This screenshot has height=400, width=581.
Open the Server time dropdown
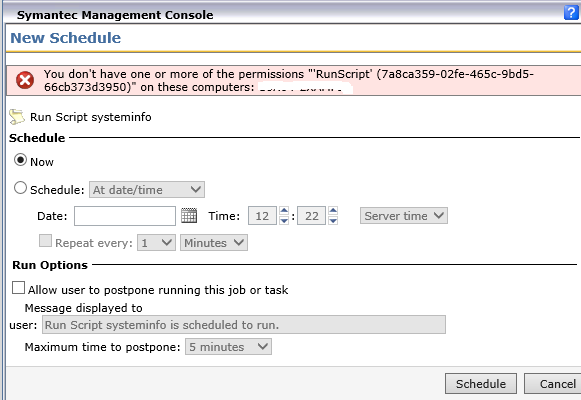click(404, 216)
